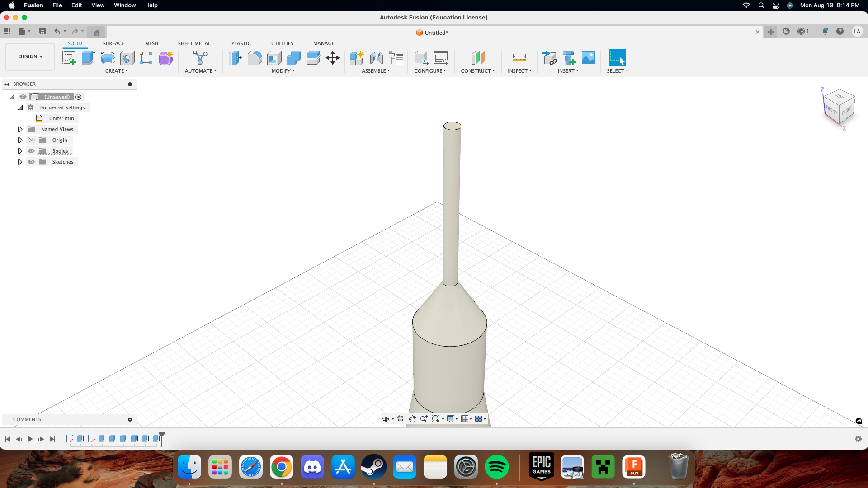This screenshot has height=488, width=868.
Task: Click the Move/Copy tool in MODIFY
Action: (333, 58)
